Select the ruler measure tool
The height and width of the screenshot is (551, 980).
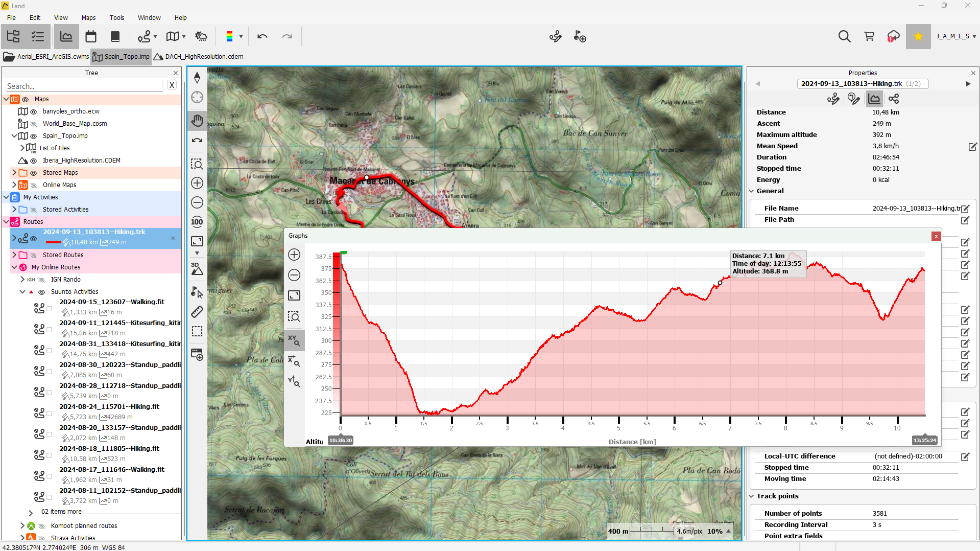pos(197,312)
